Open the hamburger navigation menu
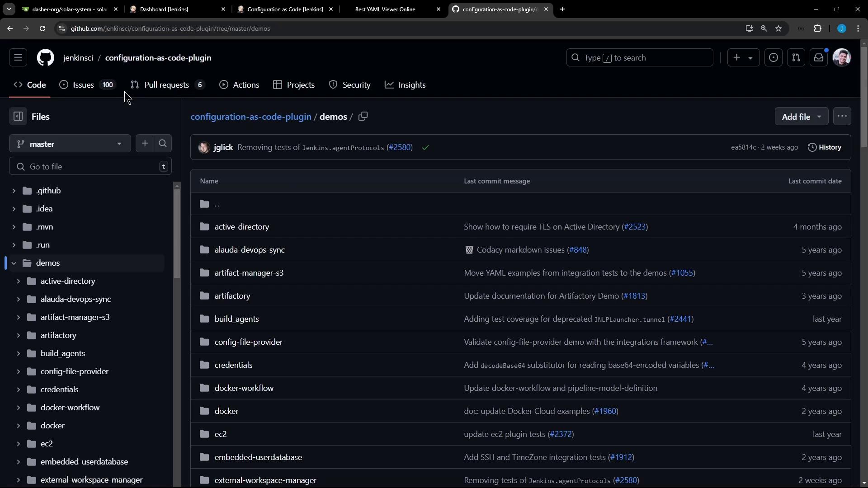 (18, 58)
